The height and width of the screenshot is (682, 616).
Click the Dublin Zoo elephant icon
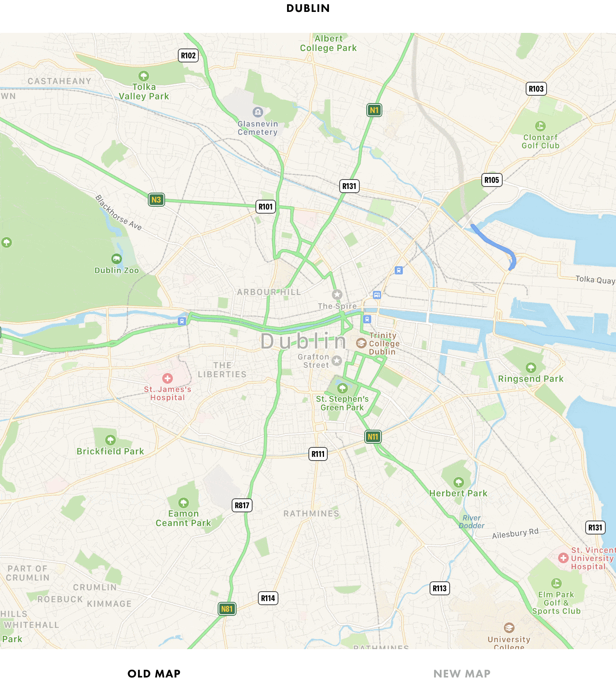[x=117, y=259]
